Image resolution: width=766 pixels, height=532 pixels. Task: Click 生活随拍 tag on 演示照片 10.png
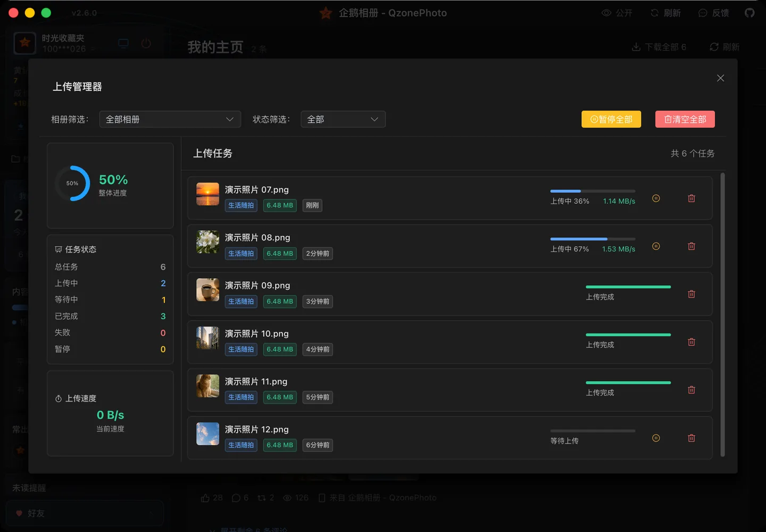(x=241, y=350)
